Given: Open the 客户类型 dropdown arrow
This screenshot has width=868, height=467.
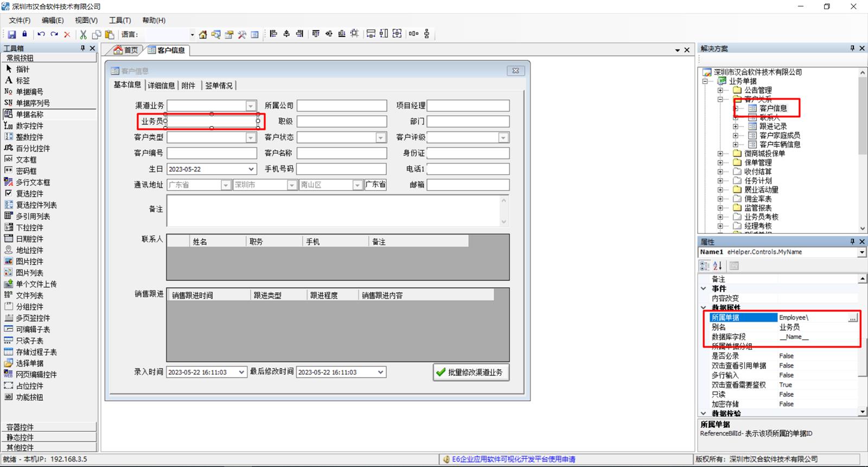Looking at the screenshot, I should tap(251, 137).
